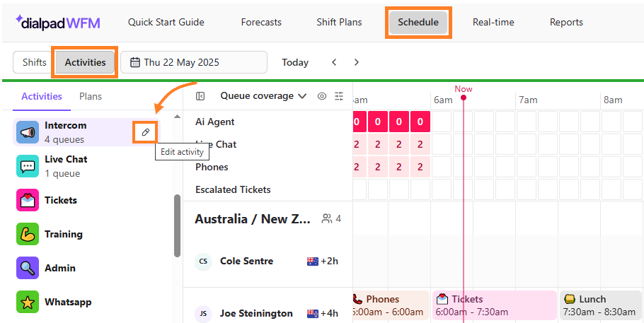This screenshot has height=323, width=644.
Task: Open the Real-time menu item
Action: click(x=493, y=22)
